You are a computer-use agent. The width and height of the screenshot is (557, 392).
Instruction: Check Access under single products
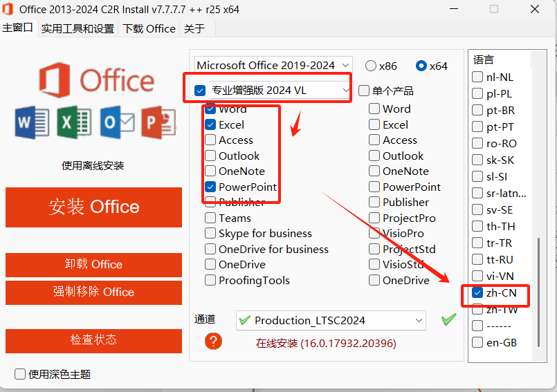click(x=374, y=140)
